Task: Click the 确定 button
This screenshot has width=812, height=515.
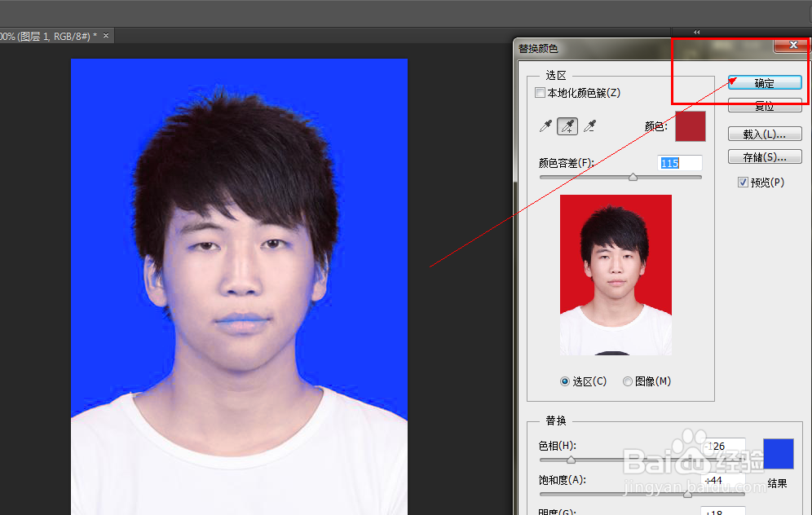Action: pyautogui.click(x=765, y=83)
